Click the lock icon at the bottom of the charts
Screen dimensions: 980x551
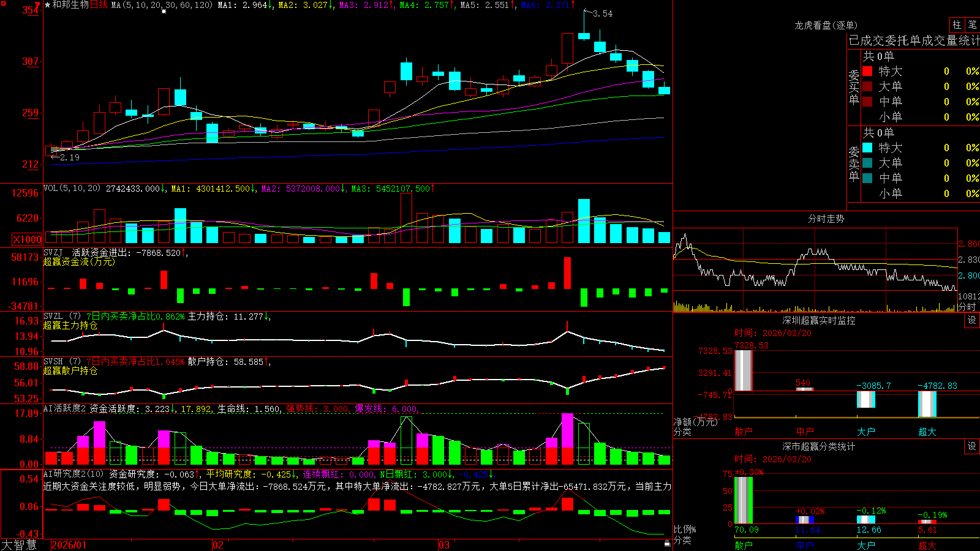click(x=667, y=543)
